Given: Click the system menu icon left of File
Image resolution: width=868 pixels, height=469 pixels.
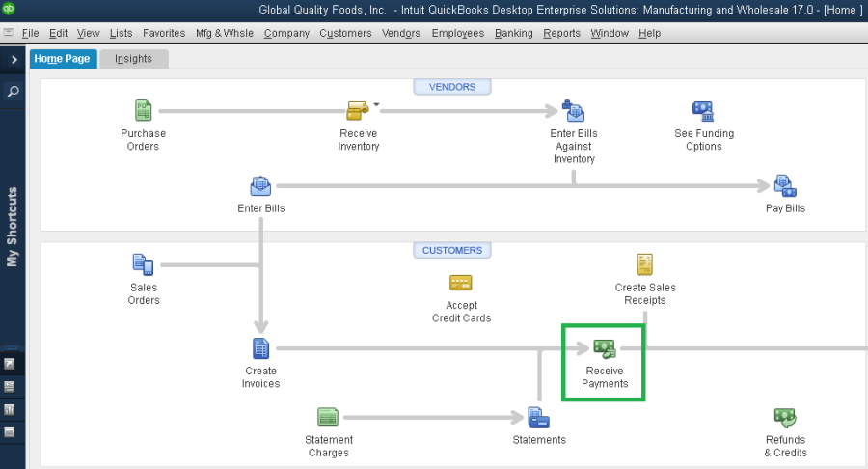Looking at the screenshot, I should click(x=9, y=33).
